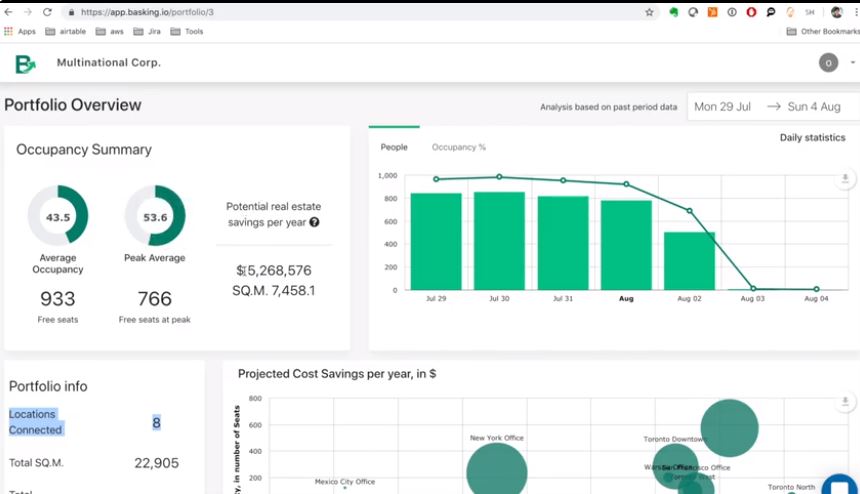Viewport: 860px width, 494px height.
Task: Click the browser forward arrow
Action: (x=27, y=12)
